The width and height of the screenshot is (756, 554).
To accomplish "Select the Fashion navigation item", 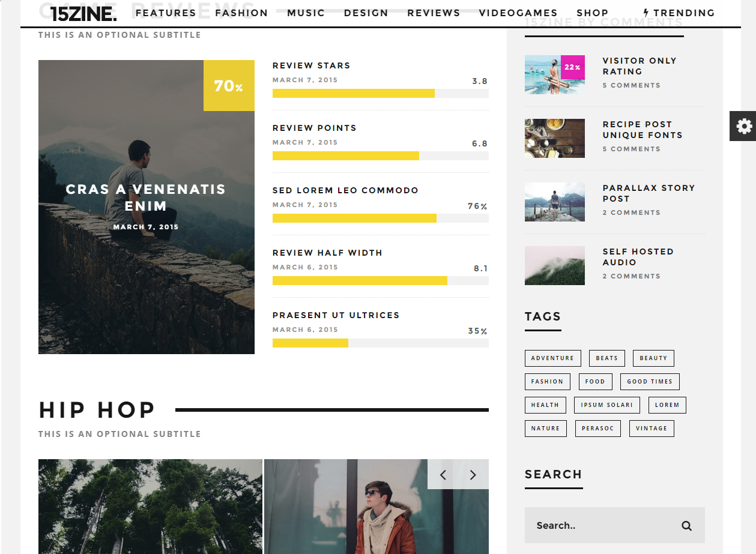I will pos(241,13).
